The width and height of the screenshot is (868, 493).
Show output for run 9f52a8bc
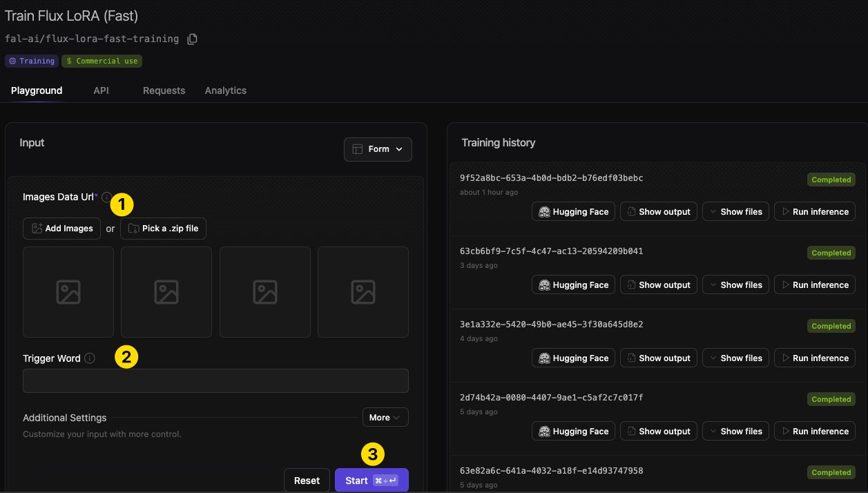coord(658,212)
